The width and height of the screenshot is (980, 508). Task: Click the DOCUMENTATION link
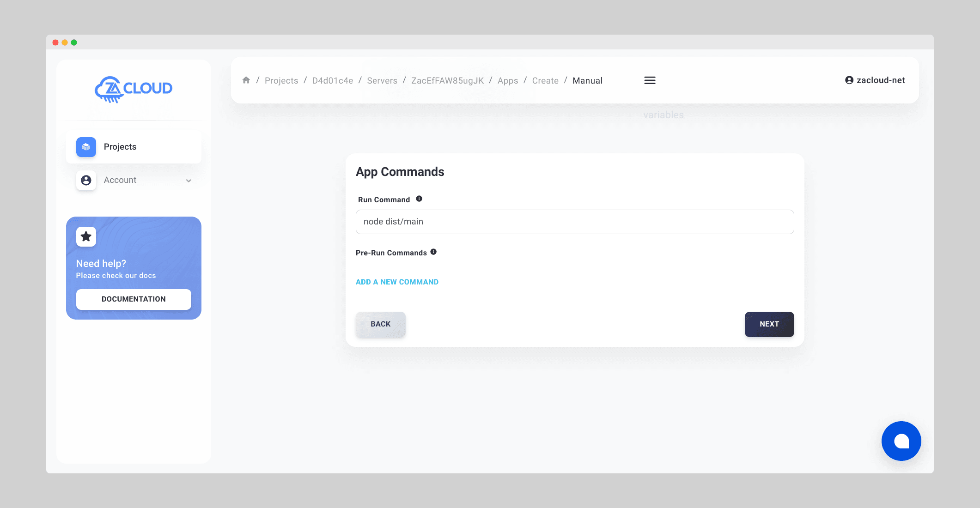pos(134,299)
